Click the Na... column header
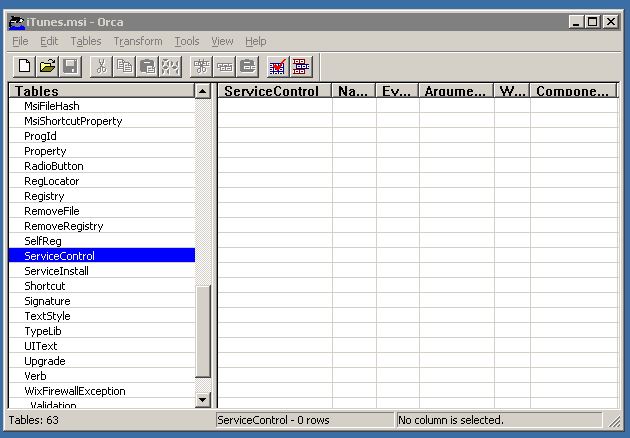The height and width of the screenshot is (438, 630). [353, 91]
